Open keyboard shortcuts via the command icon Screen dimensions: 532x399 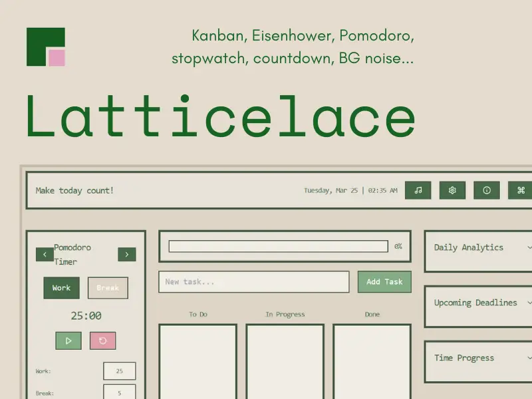[x=519, y=190]
